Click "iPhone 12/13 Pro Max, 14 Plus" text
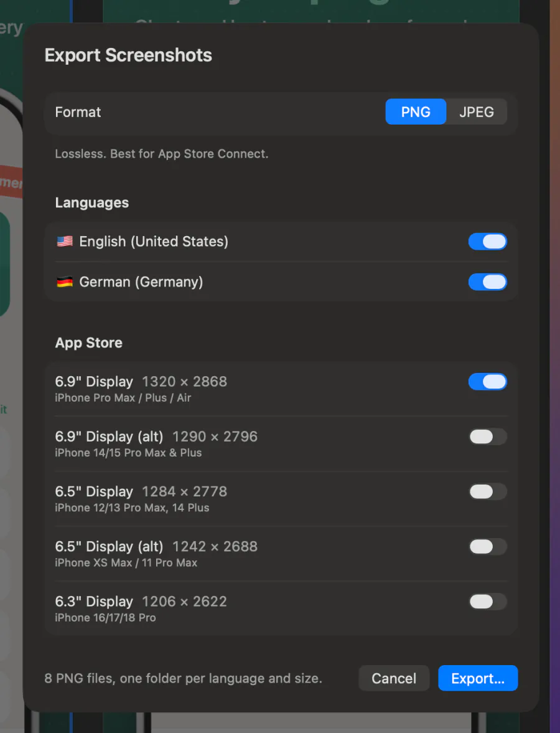This screenshot has width=560, height=733. coord(132,508)
